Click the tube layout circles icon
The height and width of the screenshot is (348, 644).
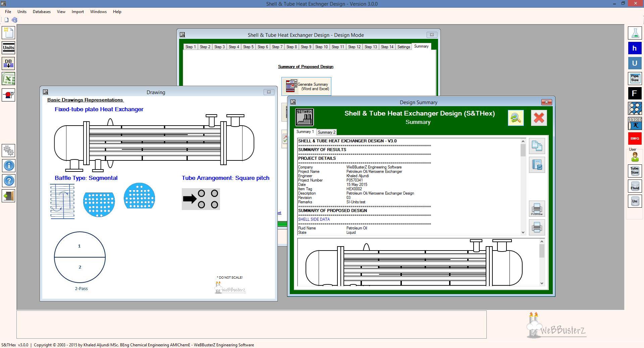635,109
